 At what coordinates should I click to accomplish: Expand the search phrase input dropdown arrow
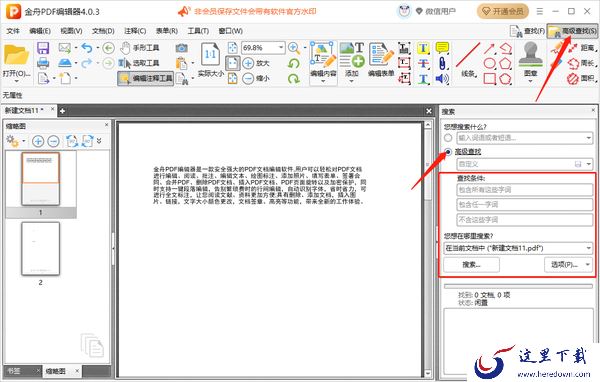pos(589,138)
